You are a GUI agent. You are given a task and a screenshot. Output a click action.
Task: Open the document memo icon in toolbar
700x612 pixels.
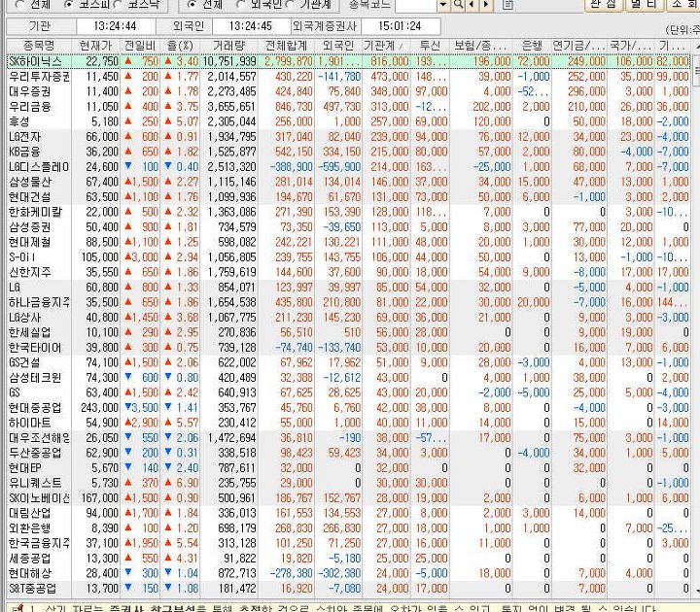tap(507, 5)
